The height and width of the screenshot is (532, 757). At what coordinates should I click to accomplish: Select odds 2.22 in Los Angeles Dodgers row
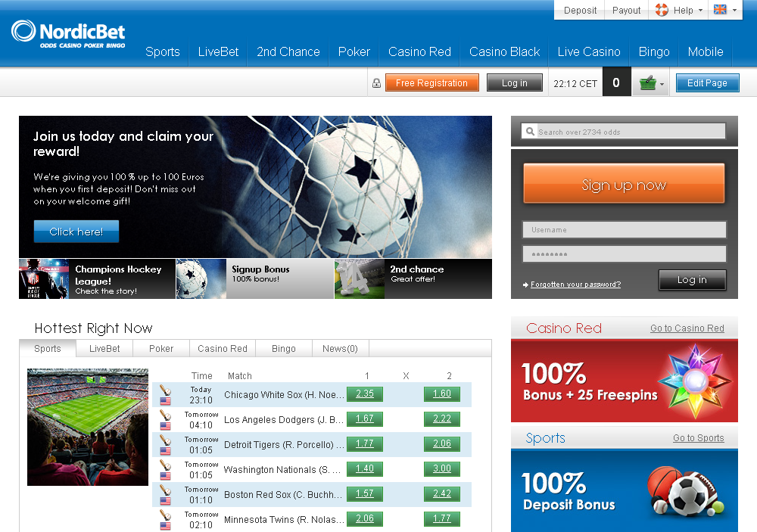point(442,419)
